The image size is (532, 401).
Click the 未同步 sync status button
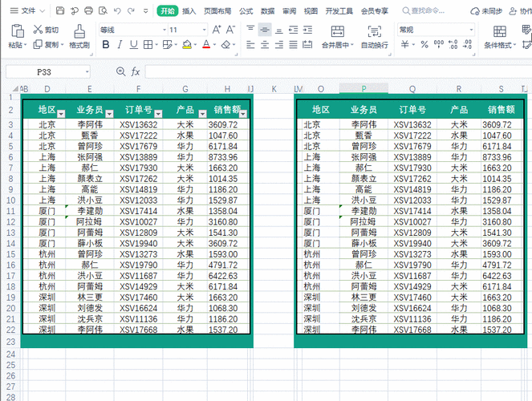pos(486,11)
